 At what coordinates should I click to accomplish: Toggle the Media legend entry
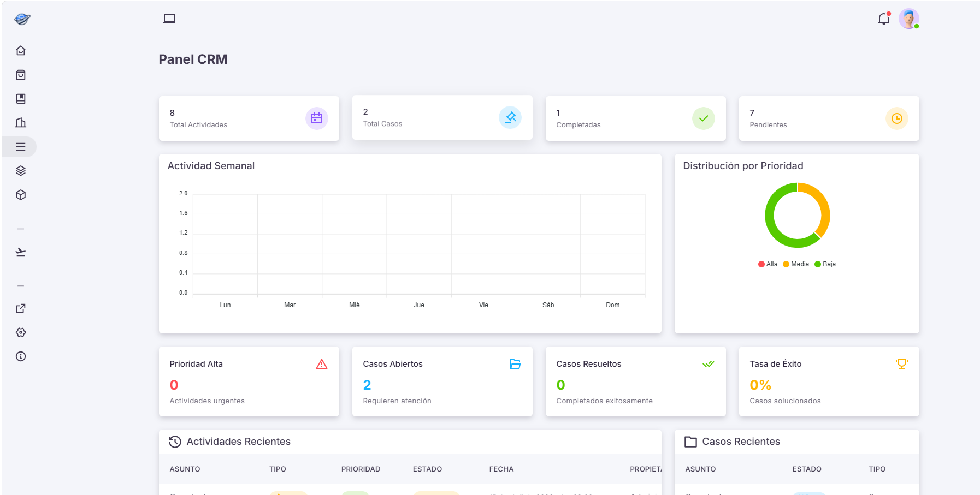tap(796, 264)
